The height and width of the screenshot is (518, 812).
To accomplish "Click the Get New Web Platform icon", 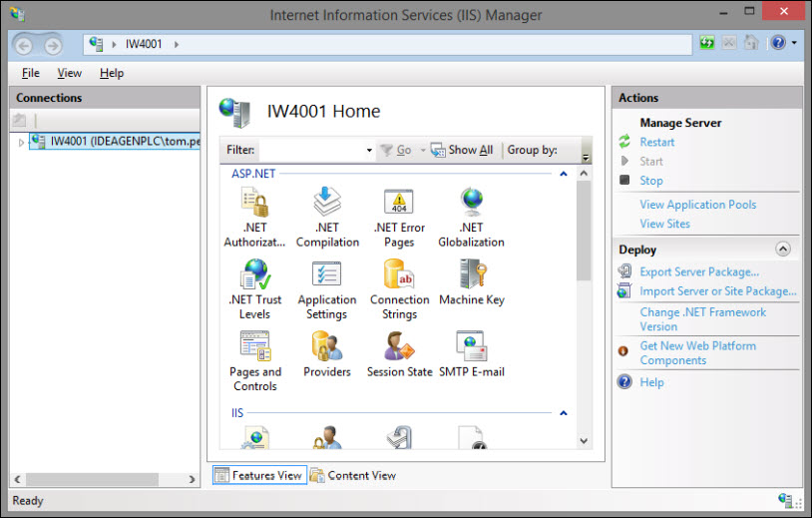I will pos(623,351).
